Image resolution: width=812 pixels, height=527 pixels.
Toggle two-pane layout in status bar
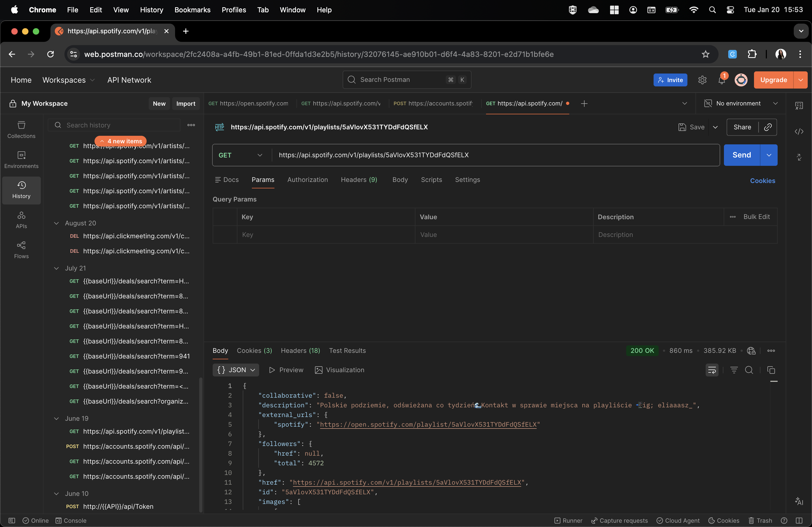click(x=799, y=521)
